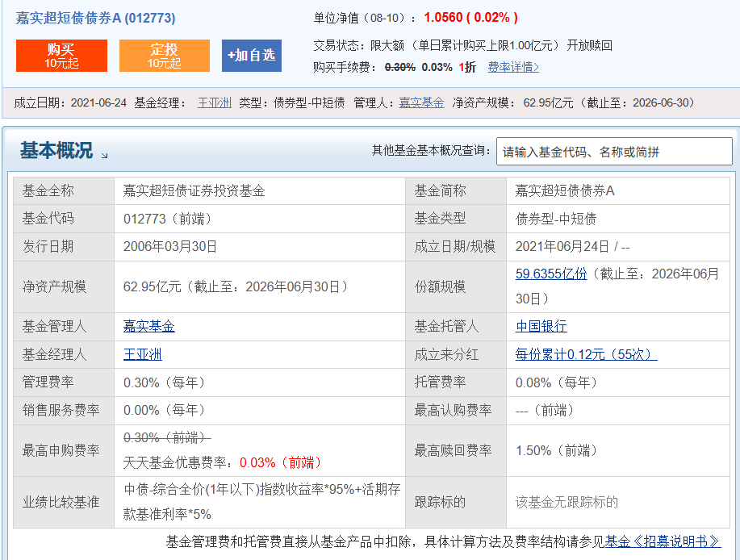Open 每份累计0.12元（55次） dividend link
Screen dimensions: 740x560
(586, 354)
